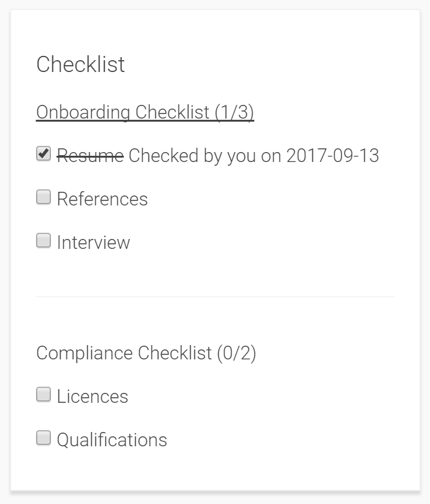Image resolution: width=430 pixels, height=504 pixels.
Task: Open the Onboarding Checklist link
Action: [145, 112]
